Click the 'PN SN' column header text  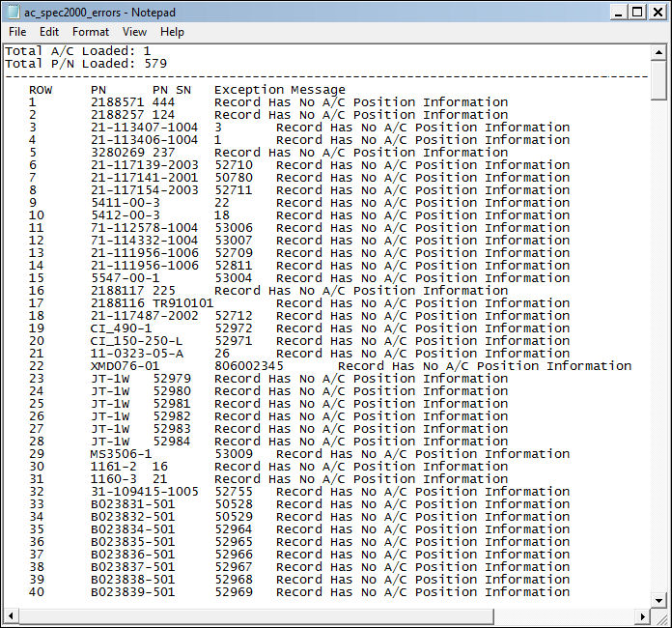(x=172, y=90)
